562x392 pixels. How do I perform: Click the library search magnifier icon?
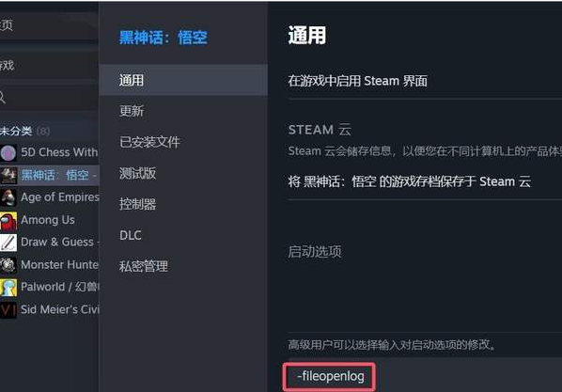(2, 97)
